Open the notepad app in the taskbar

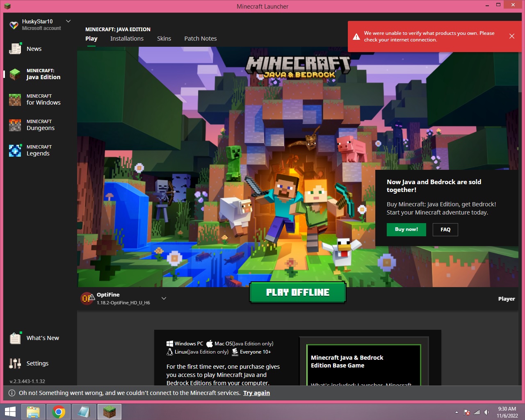coord(84,412)
